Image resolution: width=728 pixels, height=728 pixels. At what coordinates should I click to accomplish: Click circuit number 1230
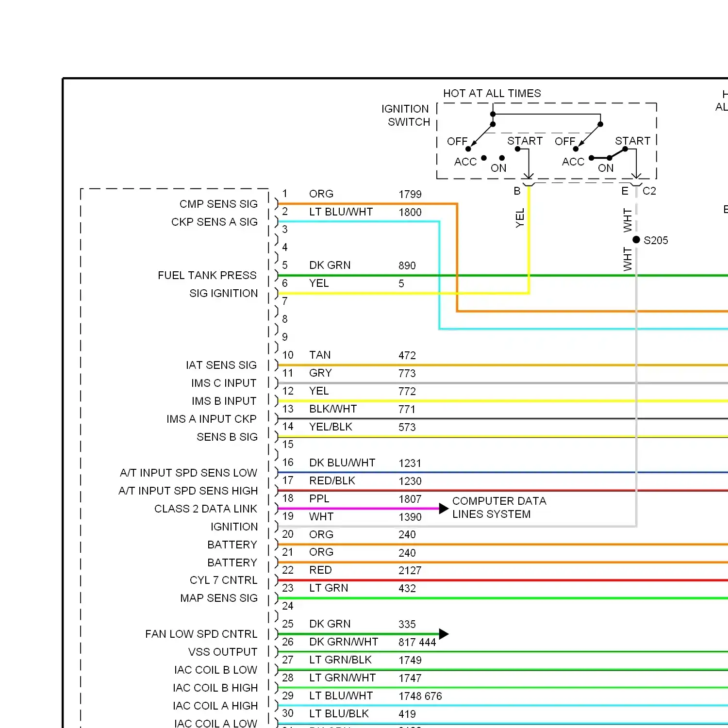410,481
